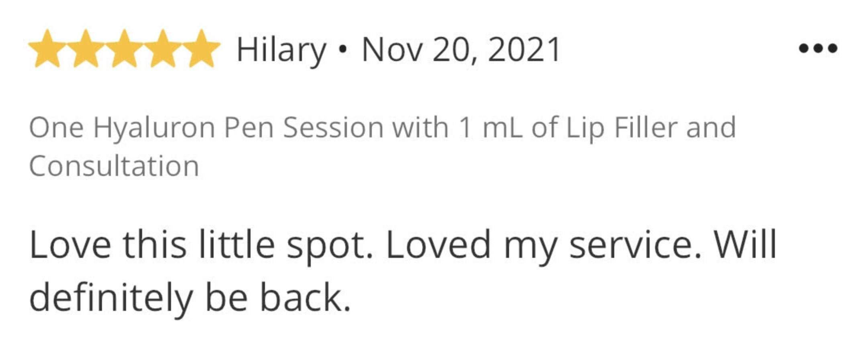Click the year 2021 in the review date
This screenshot has height=351, width=868.
[524, 49]
